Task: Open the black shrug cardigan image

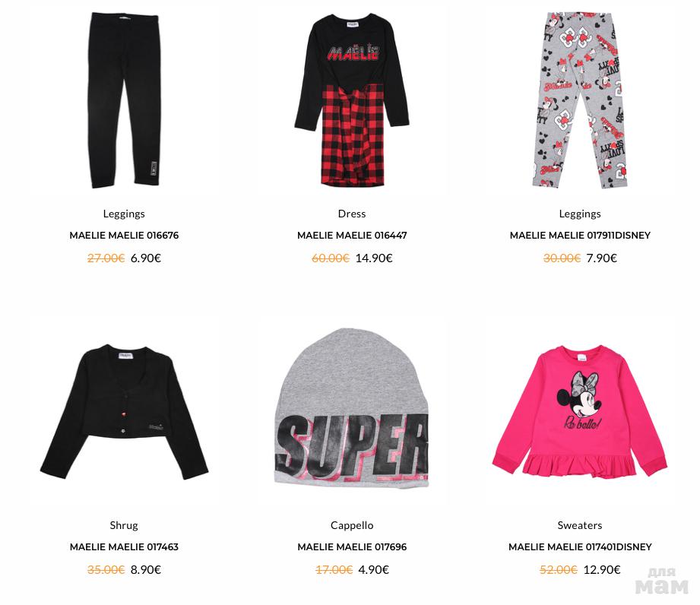Action: 124,412
